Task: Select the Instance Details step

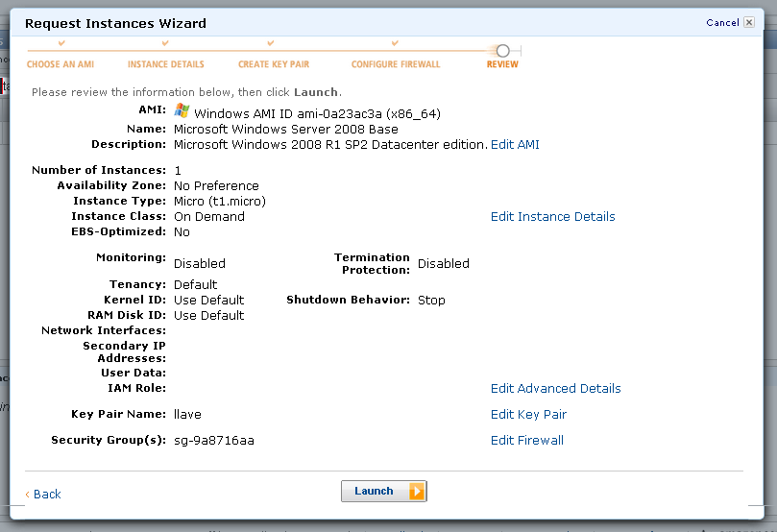Action: (x=166, y=64)
